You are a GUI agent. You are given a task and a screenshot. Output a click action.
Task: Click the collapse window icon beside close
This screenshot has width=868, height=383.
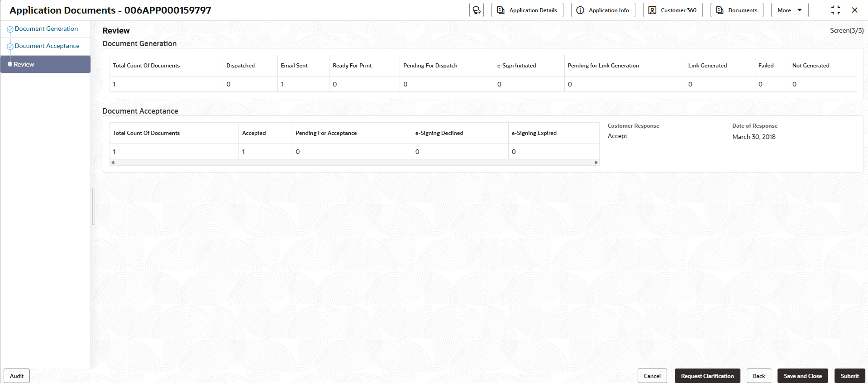(x=835, y=10)
